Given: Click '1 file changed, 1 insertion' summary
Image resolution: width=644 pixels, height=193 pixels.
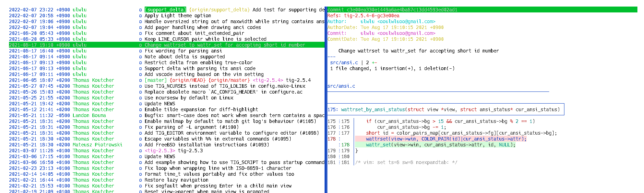Looking at the screenshot, I should click(x=392, y=68).
